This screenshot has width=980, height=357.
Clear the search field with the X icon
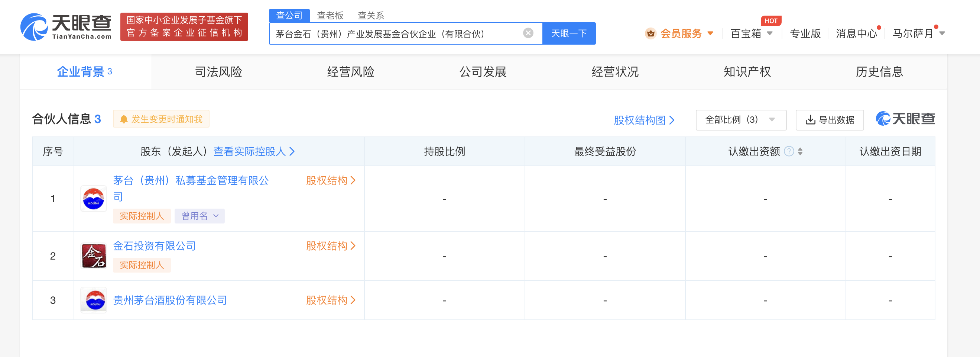pyautogui.click(x=528, y=33)
